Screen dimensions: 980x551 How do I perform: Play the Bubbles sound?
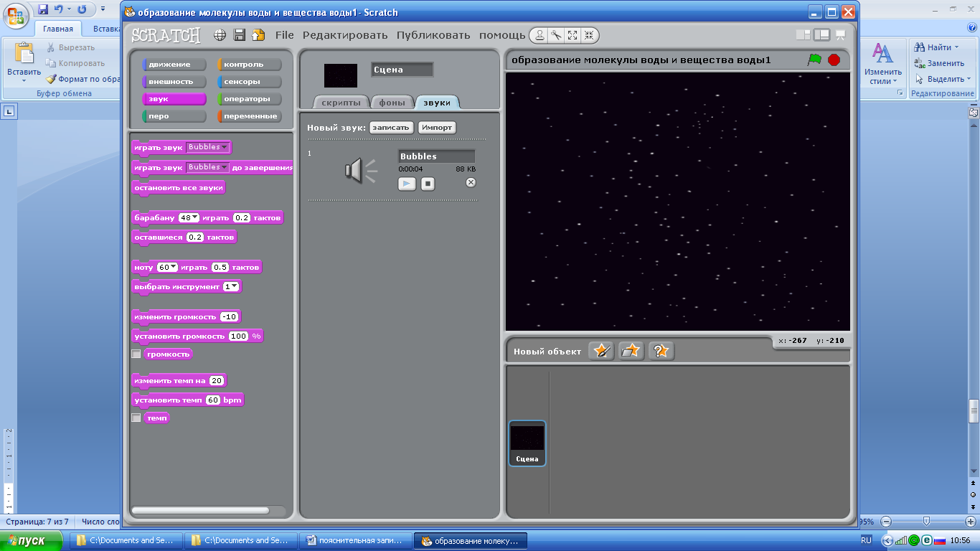[407, 184]
